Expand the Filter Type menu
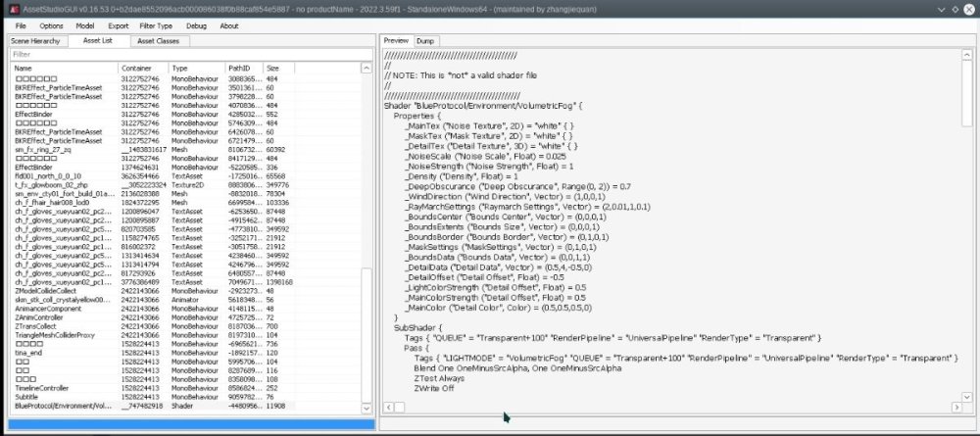Screen dimensions: 980x436 tap(155, 25)
